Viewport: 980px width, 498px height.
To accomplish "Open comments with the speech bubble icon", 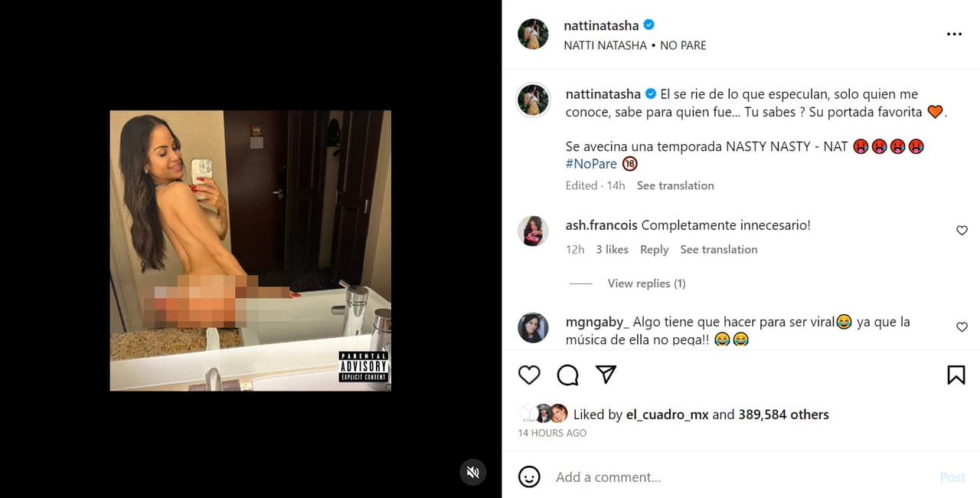I will 567,375.
